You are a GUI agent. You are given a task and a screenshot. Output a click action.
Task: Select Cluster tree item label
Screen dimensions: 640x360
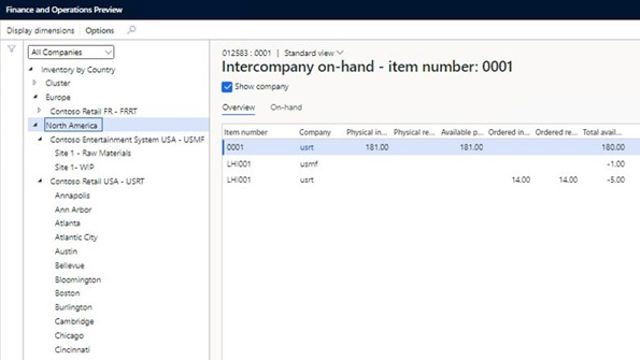58,83
